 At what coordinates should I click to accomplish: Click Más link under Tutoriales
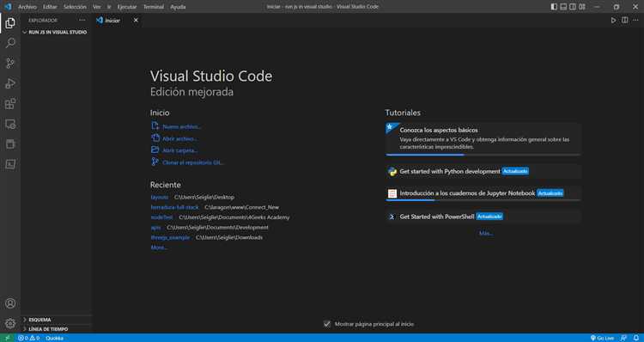tap(486, 234)
